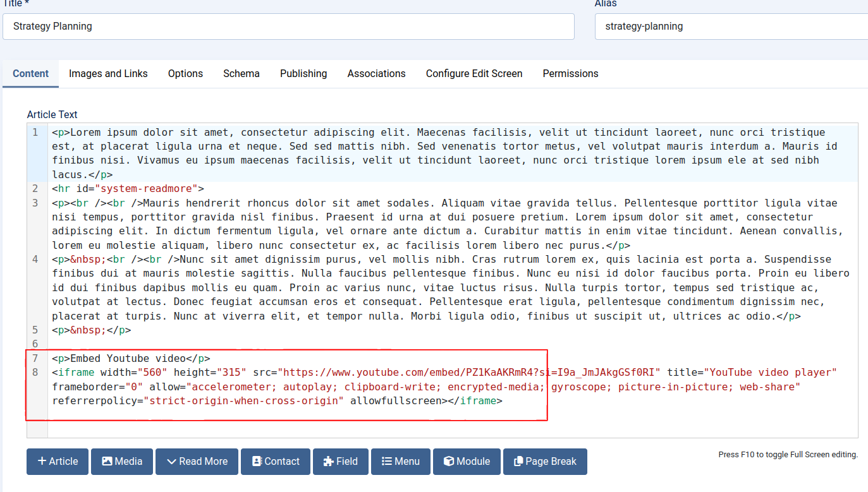Insert a Module with Module button
This screenshot has height=492, width=868.
tap(467, 462)
